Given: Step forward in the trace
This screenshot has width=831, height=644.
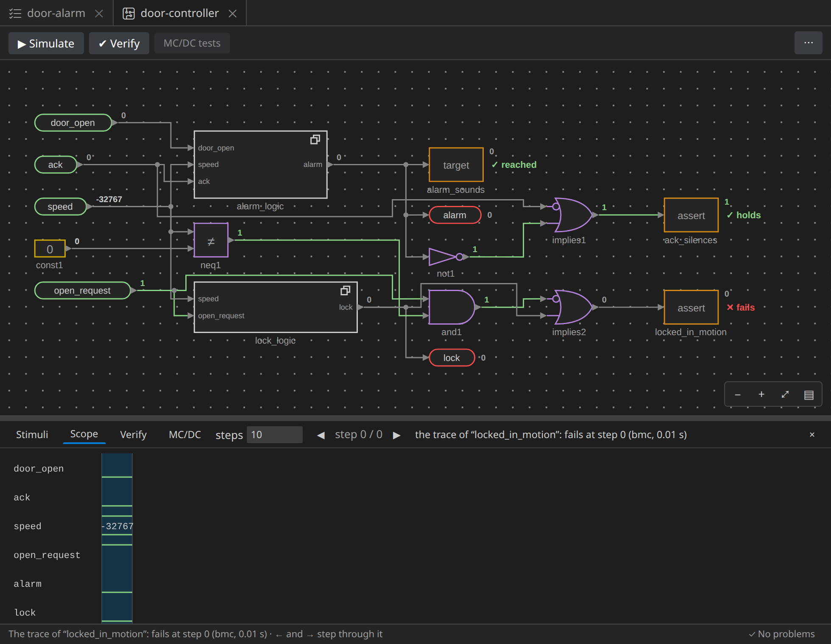Looking at the screenshot, I should pyautogui.click(x=397, y=435).
